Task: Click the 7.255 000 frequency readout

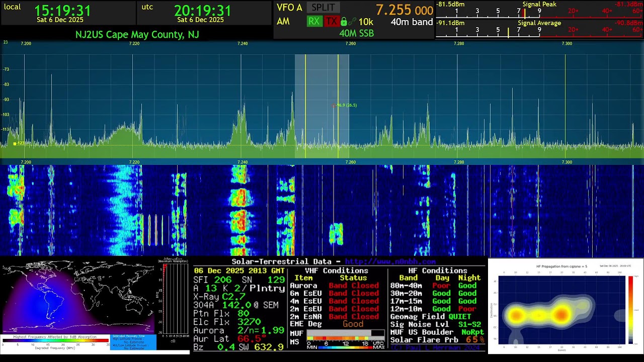Action: pos(404,10)
